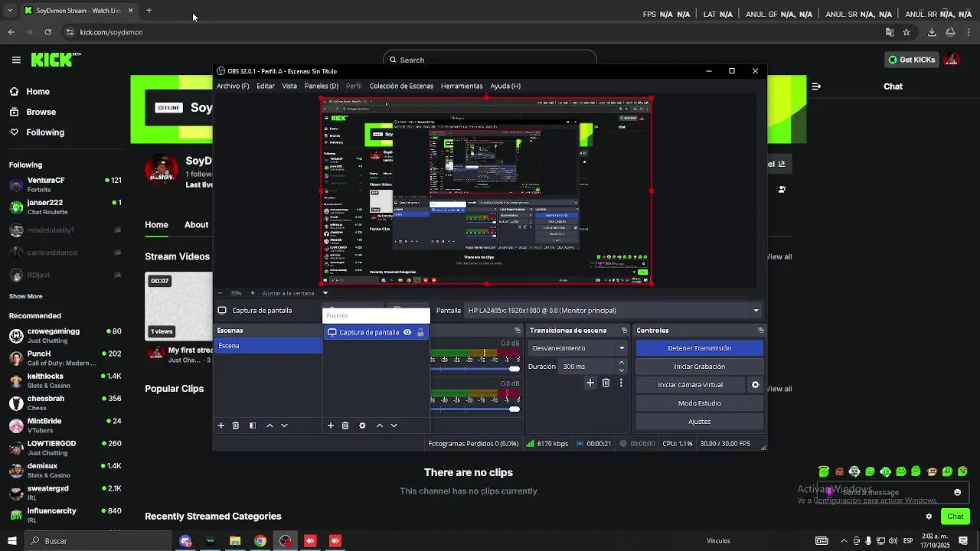Viewport: 980px width, 551px height.
Task: Click green Chat send button
Action: tap(955, 517)
